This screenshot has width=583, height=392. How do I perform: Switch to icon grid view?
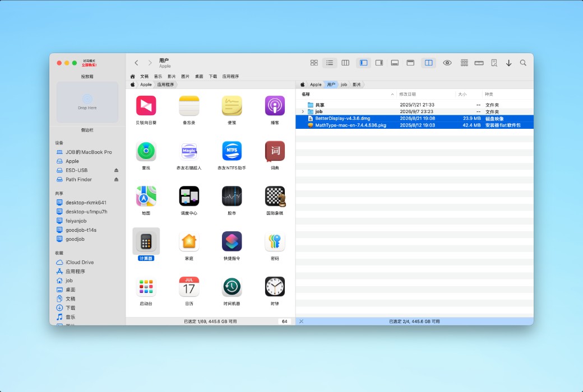314,63
